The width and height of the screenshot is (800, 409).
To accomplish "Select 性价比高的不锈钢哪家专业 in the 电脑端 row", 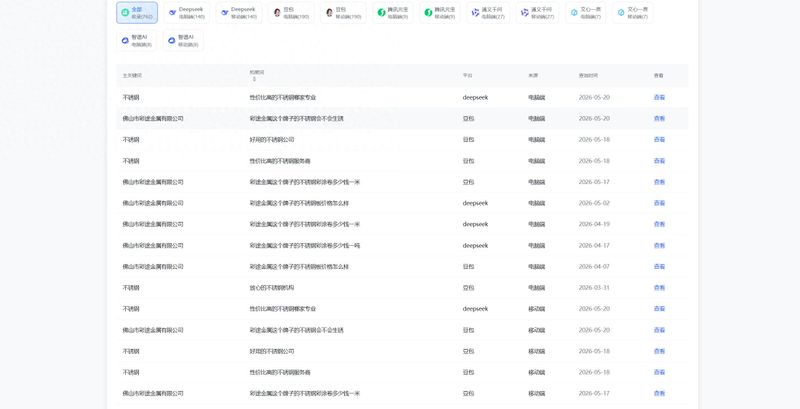I will click(x=283, y=97).
